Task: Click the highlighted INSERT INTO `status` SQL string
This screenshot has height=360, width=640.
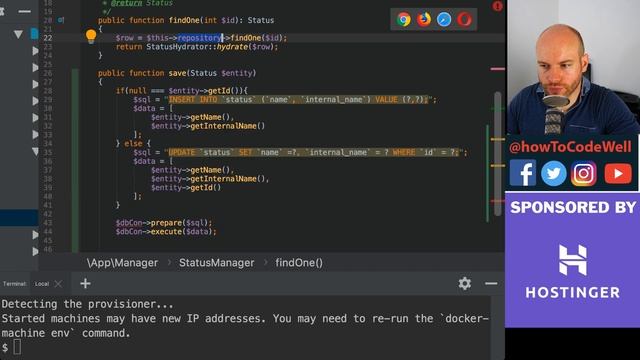Action: pyautogui.click(x=298, y=100)
